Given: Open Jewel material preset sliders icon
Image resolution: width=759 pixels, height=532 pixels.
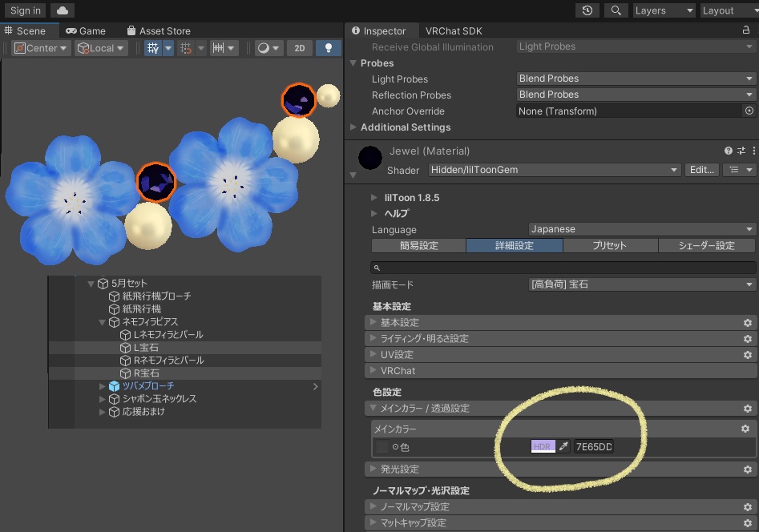Looking at the screenshot, I should coord(741,151).
